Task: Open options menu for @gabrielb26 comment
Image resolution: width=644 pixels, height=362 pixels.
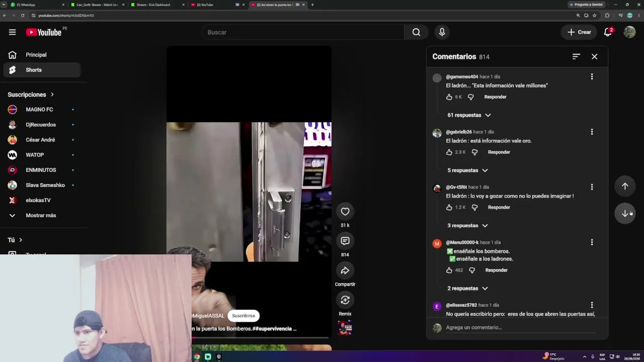Action: (x=592, y=132)
